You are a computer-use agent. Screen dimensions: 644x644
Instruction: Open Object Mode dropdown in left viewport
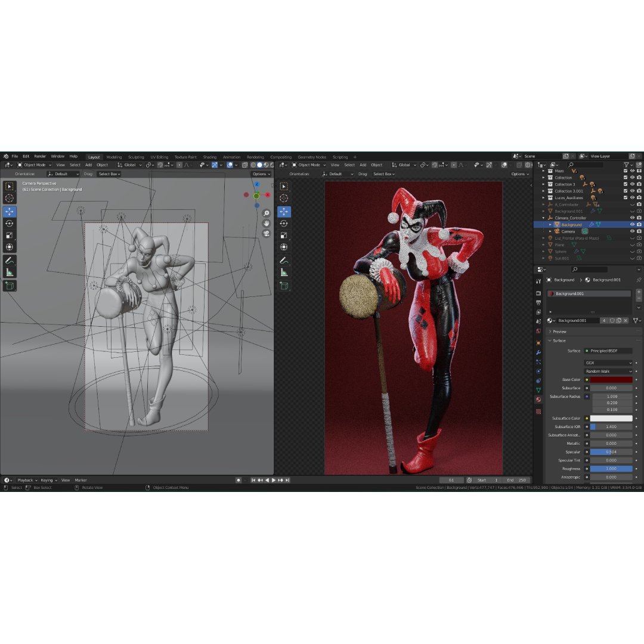point(34,165)
